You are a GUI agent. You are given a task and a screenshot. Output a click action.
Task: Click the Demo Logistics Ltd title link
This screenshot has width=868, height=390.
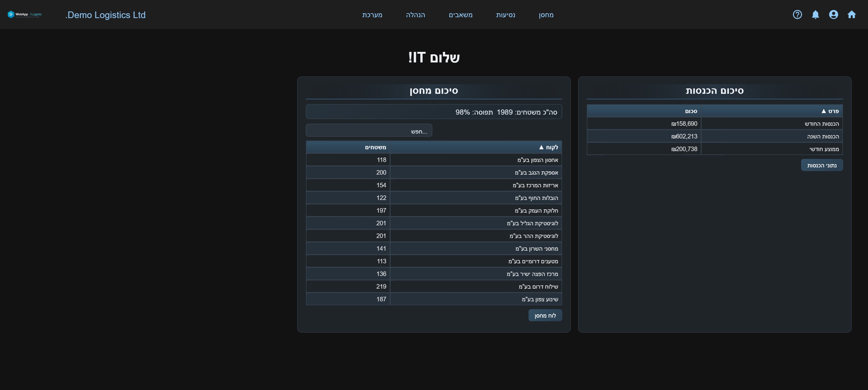pos(105,15)
